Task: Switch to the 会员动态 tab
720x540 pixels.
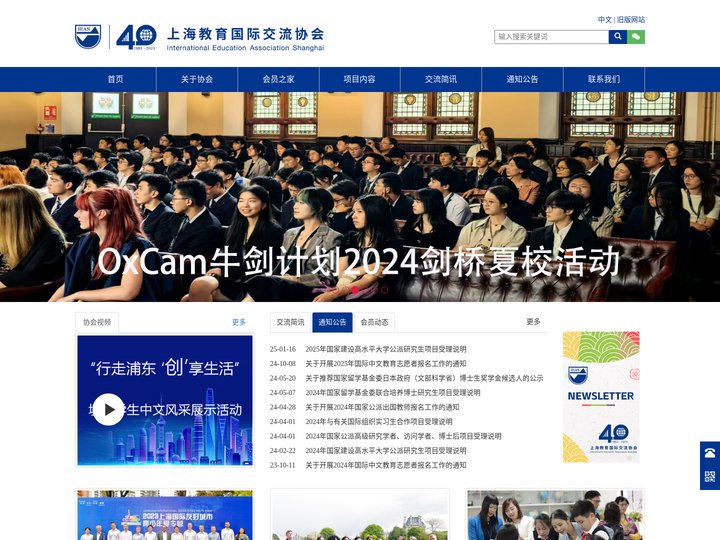Action: pos(374,322)
